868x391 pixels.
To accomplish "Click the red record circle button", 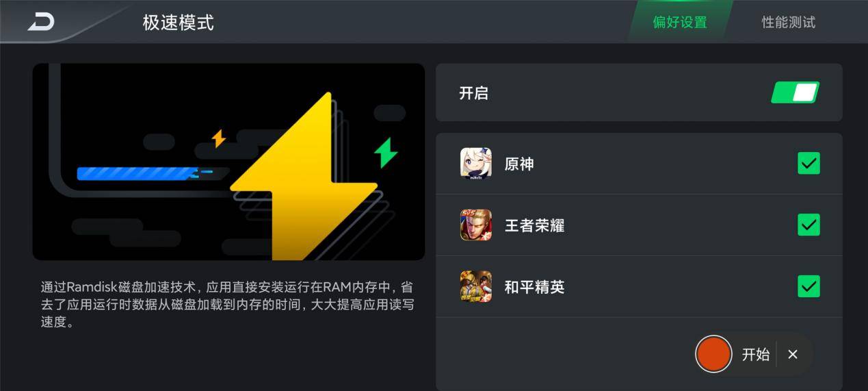I will point(713,354).
